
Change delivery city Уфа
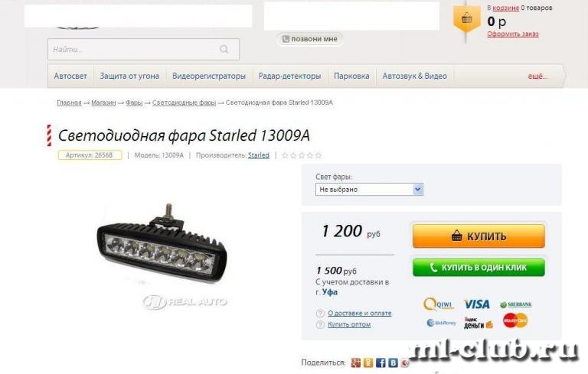point(330,292)
